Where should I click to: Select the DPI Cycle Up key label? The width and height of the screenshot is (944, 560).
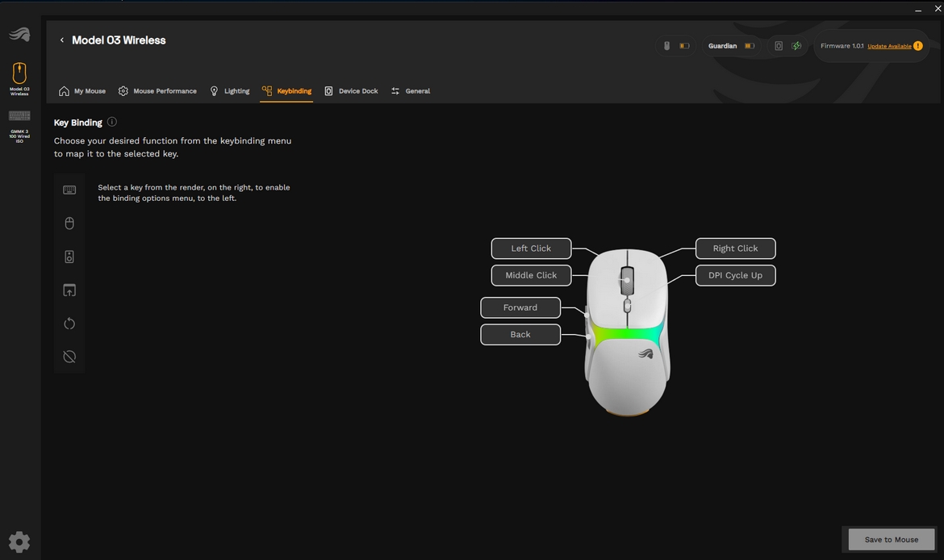[735, 275]
